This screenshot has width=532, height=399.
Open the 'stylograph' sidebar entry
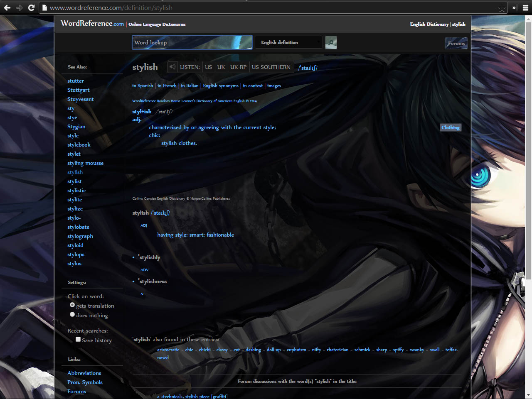(x=80, y=236)
